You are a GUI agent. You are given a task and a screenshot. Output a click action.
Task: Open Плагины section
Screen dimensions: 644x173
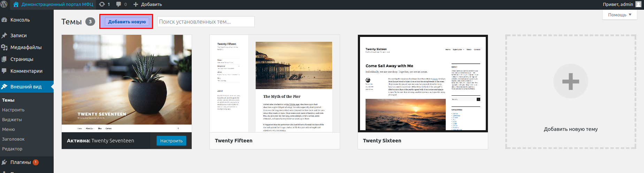[x=21, y=162]
